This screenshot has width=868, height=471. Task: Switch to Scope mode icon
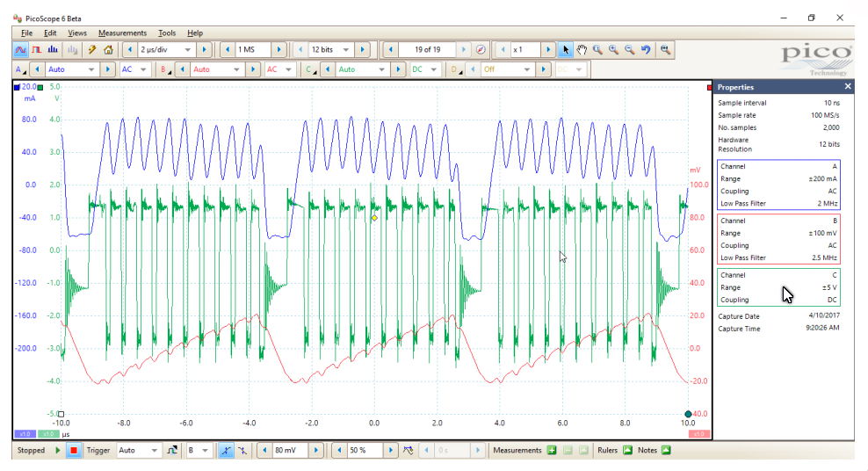tap(20, 50)
